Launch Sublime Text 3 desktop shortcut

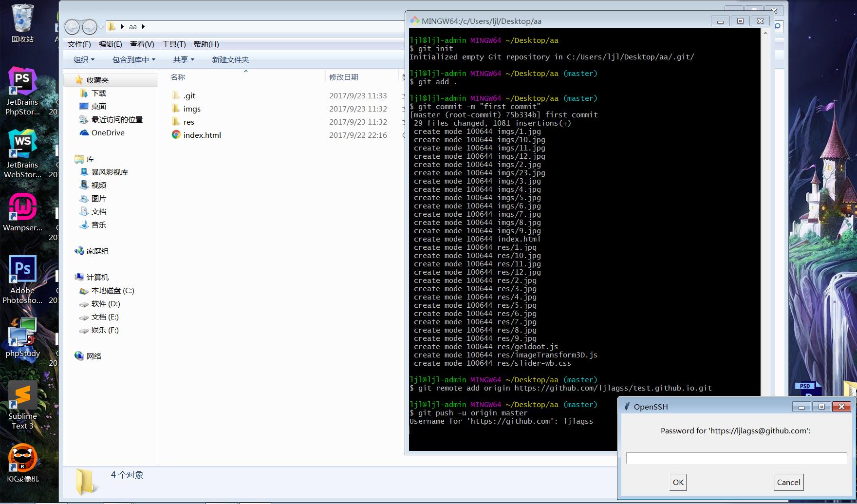pyautogui.click(x=22, y=405)
